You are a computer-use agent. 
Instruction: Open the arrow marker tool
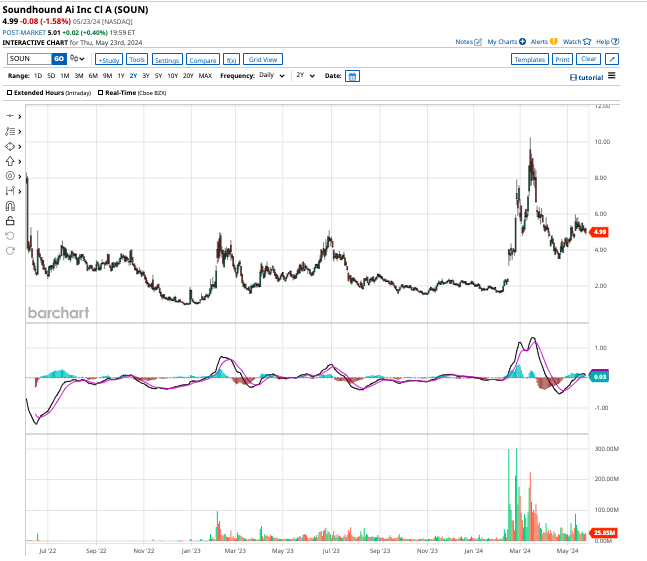click(x=12, y=160)
